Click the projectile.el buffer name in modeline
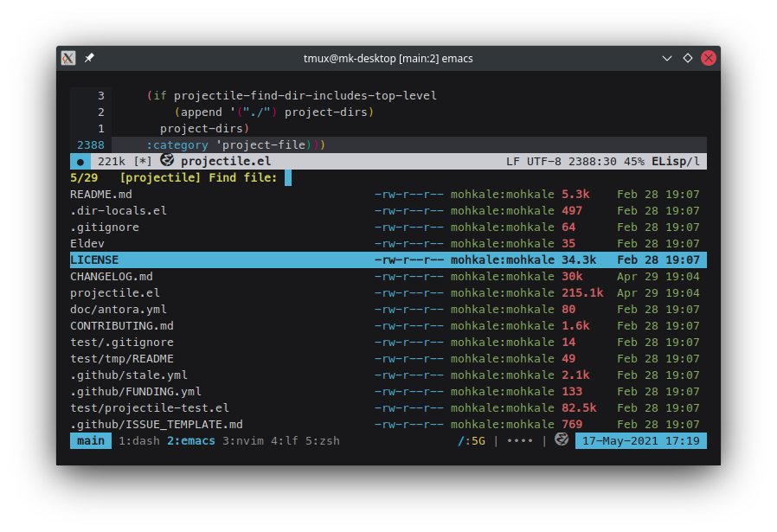Image resolution: width=777 pixels, height=532 pixels. coord(226,162)
